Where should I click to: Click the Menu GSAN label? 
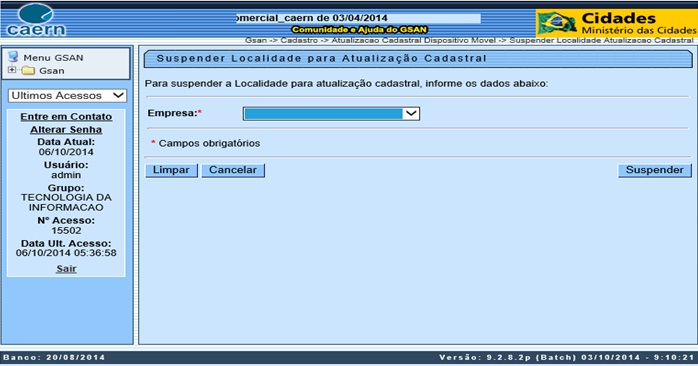(x=53, y=58)
